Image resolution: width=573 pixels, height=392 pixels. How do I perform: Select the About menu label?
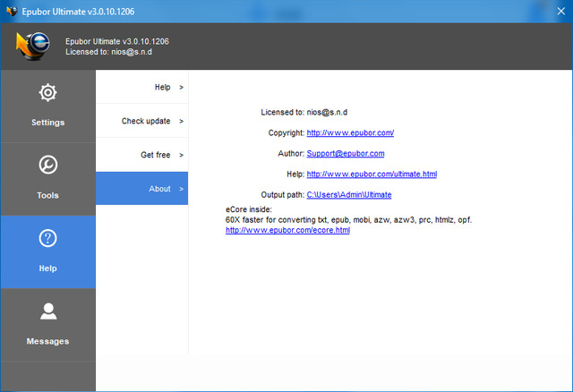159,189
